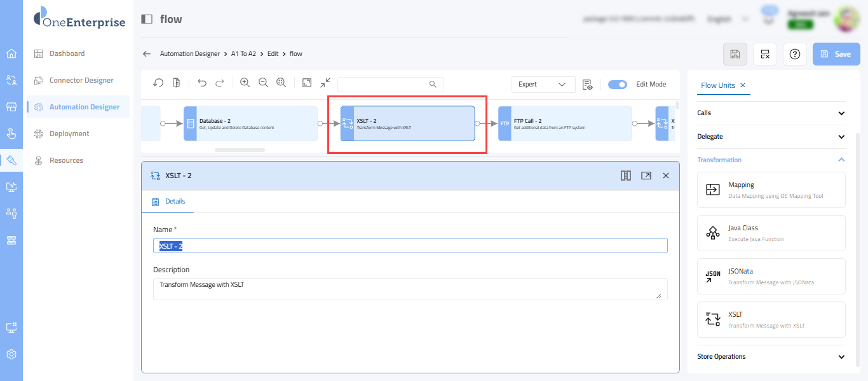Click the A1 To A2 breadcrumb link
This screenshot has width=868, height=381.
[243, 54]
